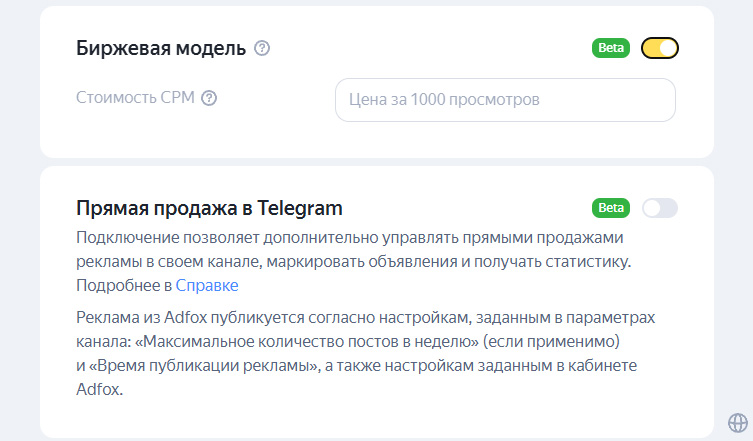Click Beta badge in Прямая продажа card
Screen dimensions: 753x441
coord(610,208)
